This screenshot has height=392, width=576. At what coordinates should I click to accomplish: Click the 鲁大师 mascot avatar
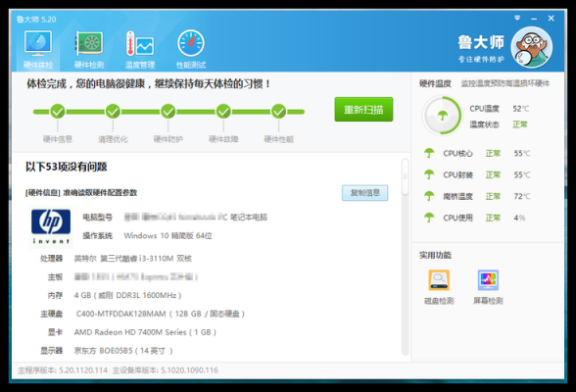tap(532, 47)
